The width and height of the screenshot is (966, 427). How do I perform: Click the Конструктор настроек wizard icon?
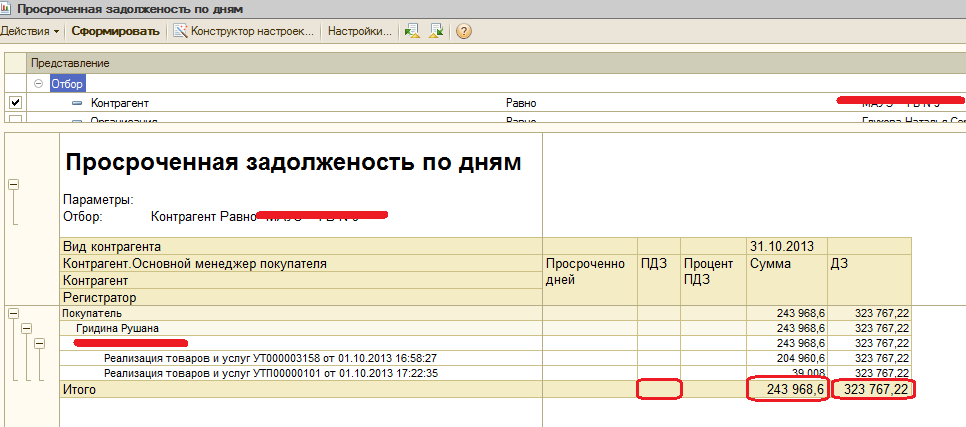point(180,31)
